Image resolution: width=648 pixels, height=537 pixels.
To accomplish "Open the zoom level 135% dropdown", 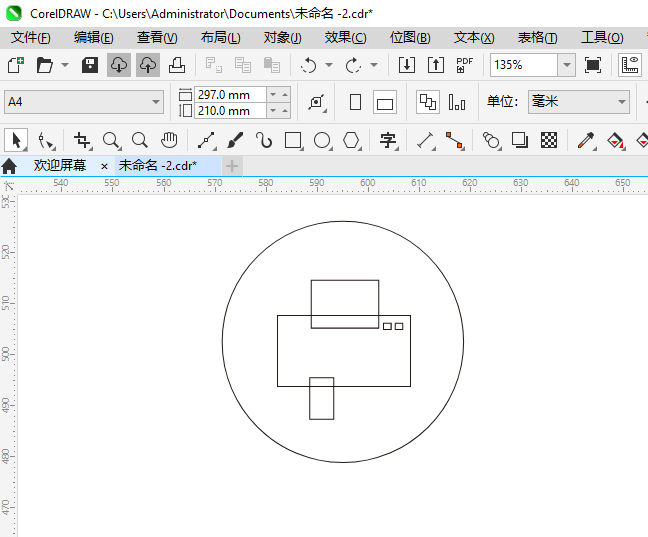I will pos(567,65).
